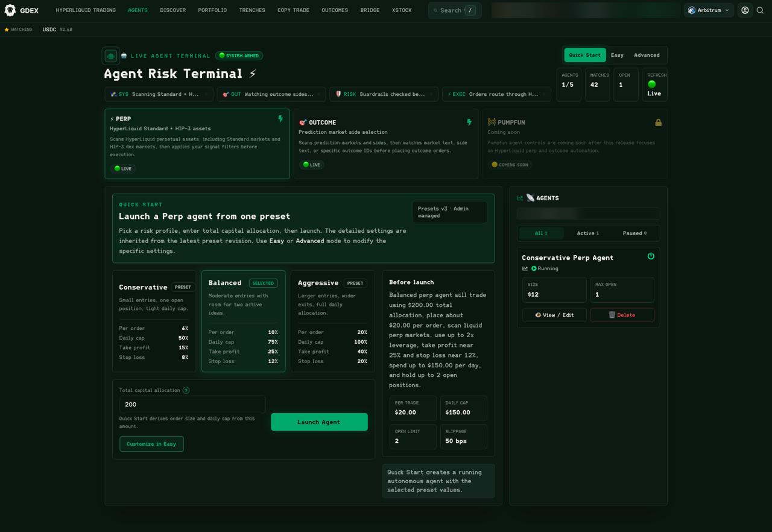
Task: Open HyperLiquid Trading nav item
Action: pyautogui.click(x=86, y=10)
